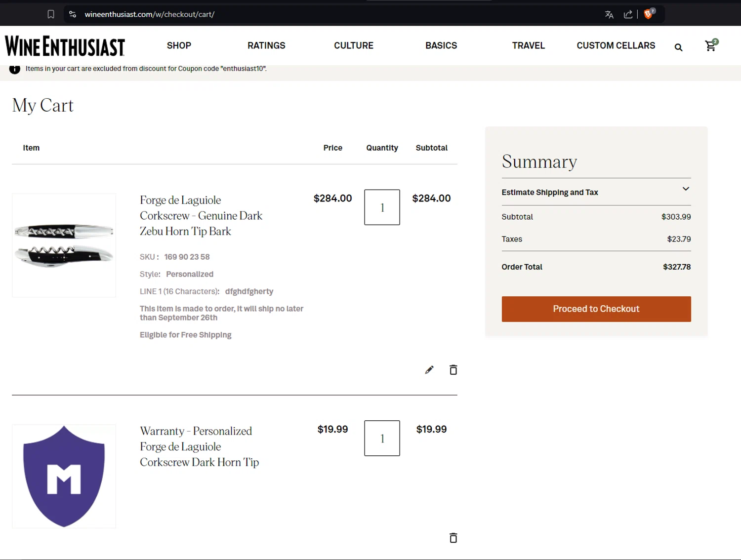Click the warranty shield thumbnail image
741x560 pixels.
click(64, 476)
